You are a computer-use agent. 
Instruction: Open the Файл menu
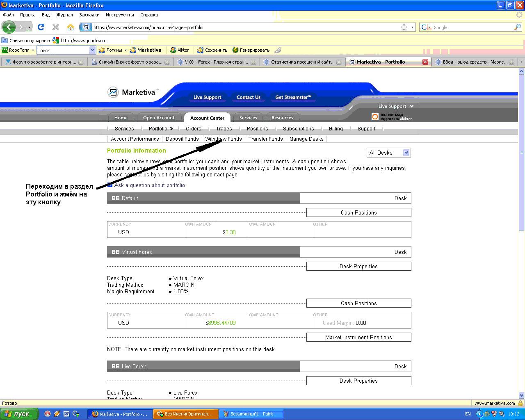point(8,15)
